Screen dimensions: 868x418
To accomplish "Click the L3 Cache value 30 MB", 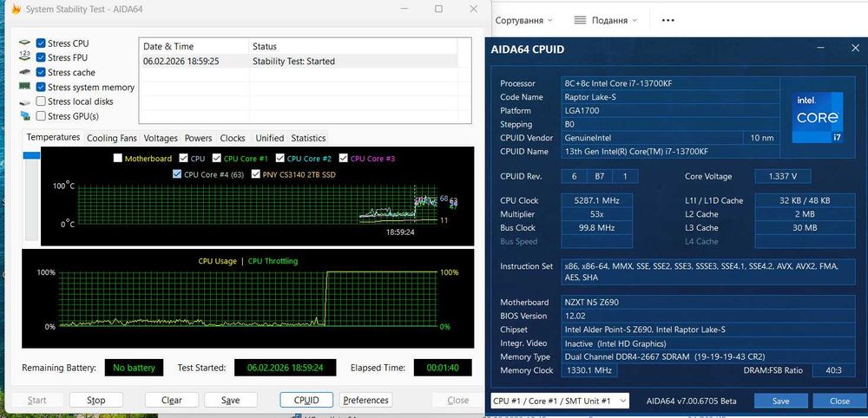I will 805,228.
